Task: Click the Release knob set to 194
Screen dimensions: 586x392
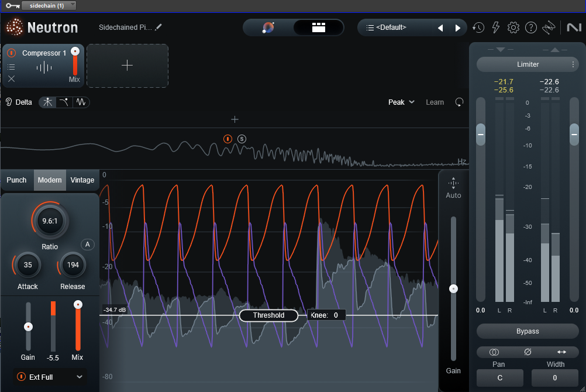Action: pyautogui.click(x=73, y=265)
